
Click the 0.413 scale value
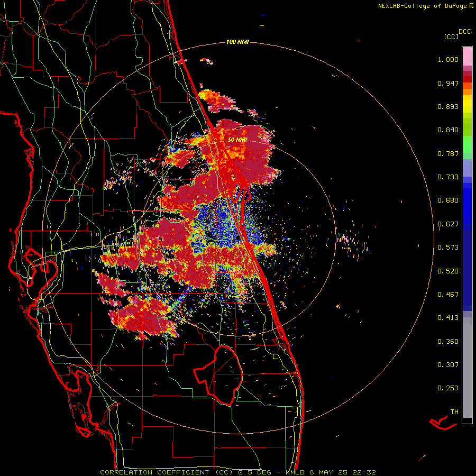448,318
